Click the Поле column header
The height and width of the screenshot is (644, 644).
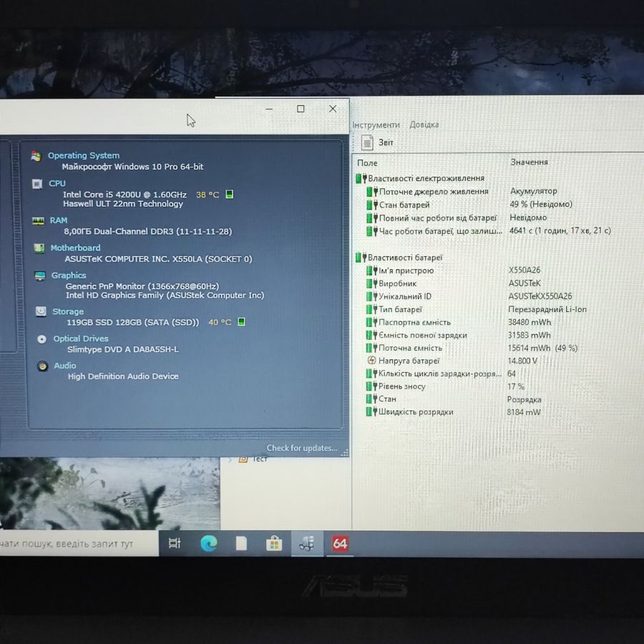pyautogui.click(x=367, y=163)
